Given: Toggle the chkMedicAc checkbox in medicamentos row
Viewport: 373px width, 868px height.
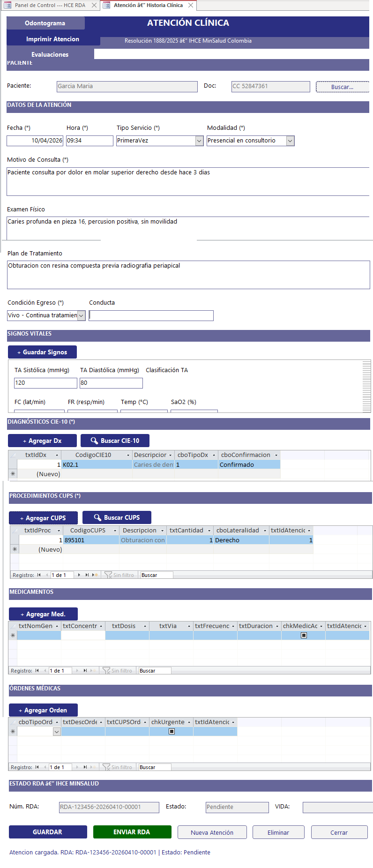Looking at the screenshot, I should (304, 636).
